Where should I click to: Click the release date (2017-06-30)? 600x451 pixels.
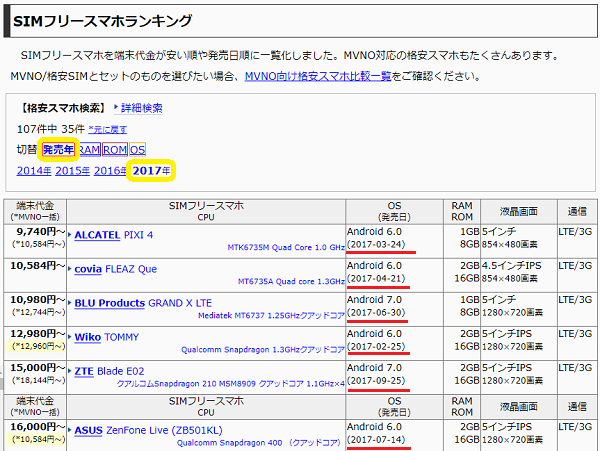tap(376, 313)
